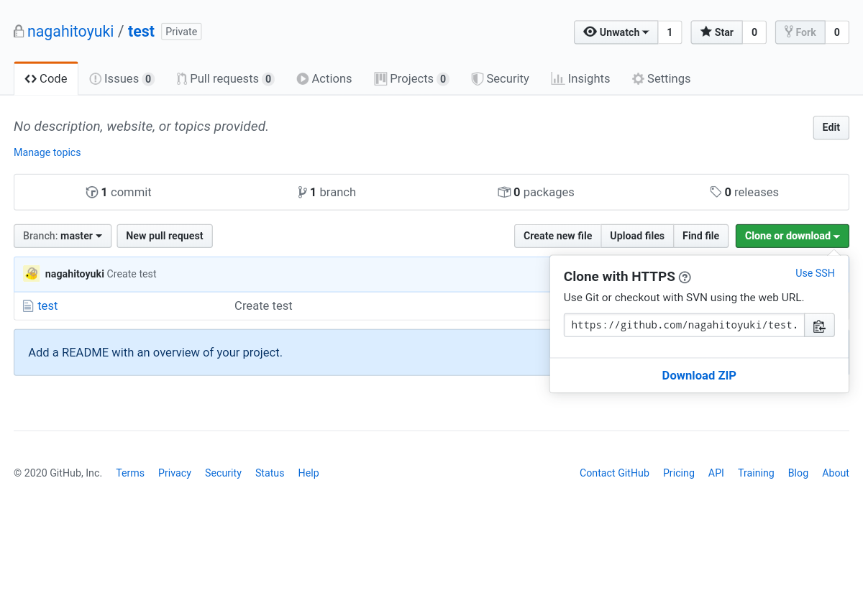Edit the repository description
Image resolution: width=863 pixels, height=616 pixels.
point(831,127)
